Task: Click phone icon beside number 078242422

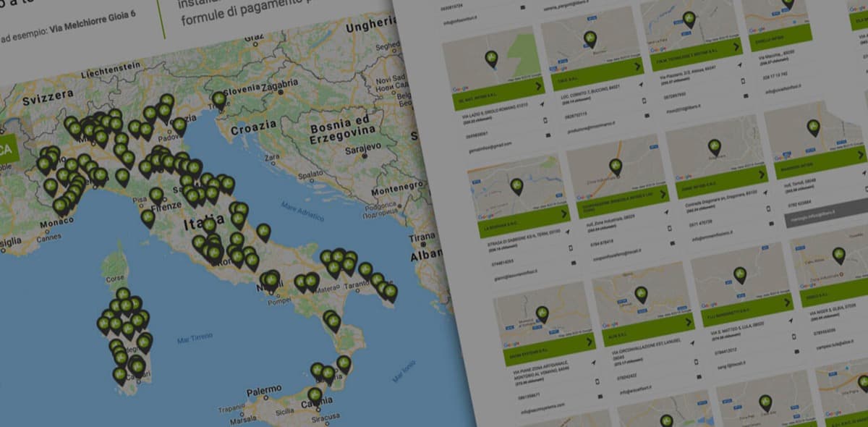Action: (697, 361)
